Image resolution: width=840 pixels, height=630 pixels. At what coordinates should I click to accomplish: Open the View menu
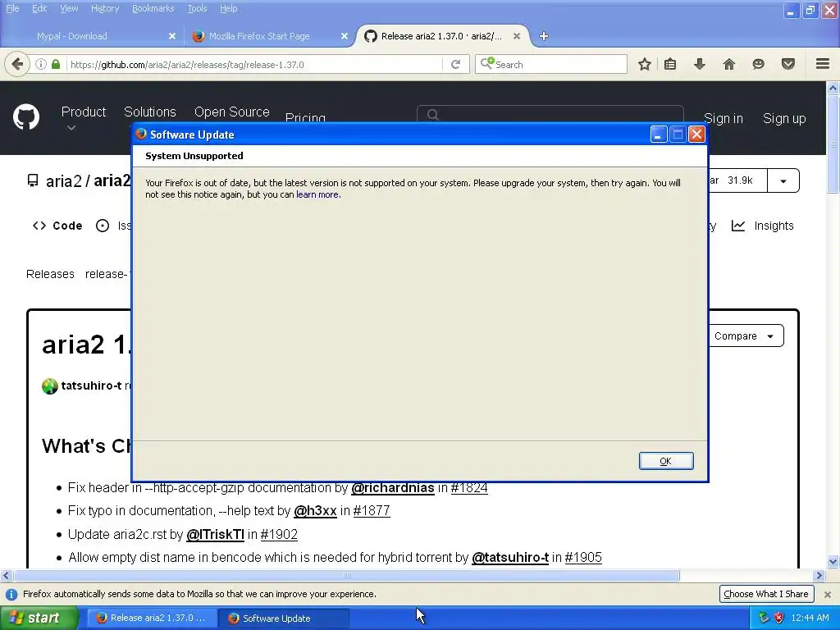pos(69,8)
